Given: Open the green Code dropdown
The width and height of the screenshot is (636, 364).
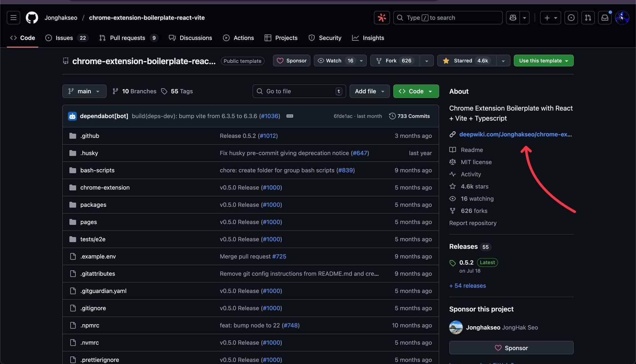Looking at the screenshot, I should [x=416, y=91].
